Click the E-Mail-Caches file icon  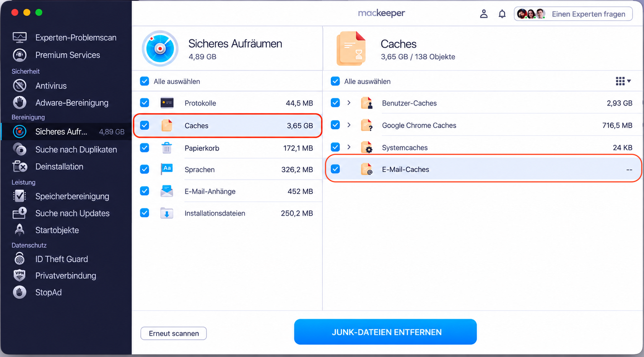coord(367,169)
